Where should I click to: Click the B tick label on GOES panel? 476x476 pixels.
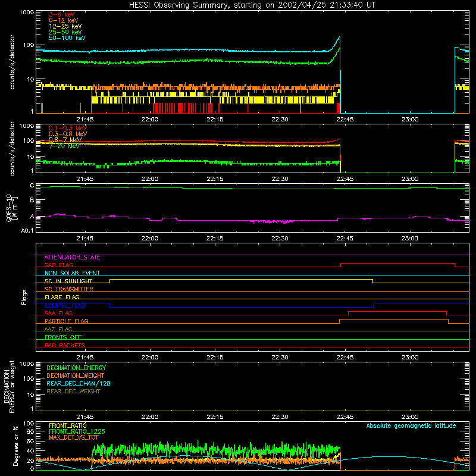[32, 201]
